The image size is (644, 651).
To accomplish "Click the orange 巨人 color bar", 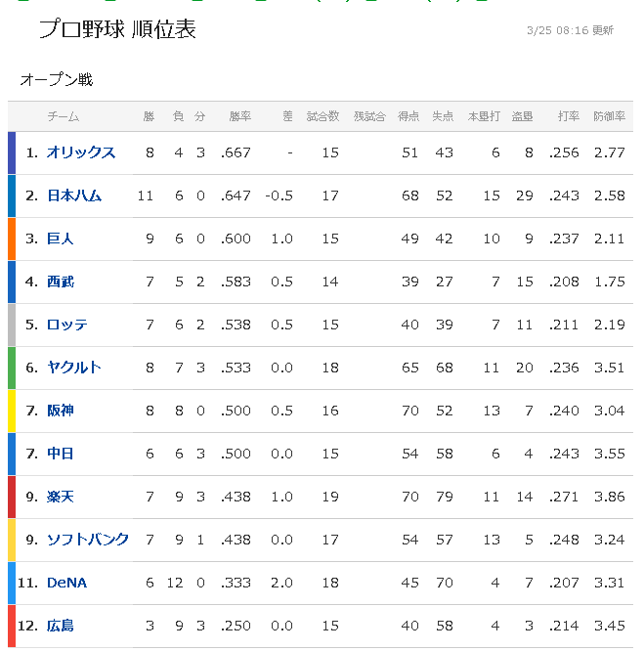I will 12,239.
